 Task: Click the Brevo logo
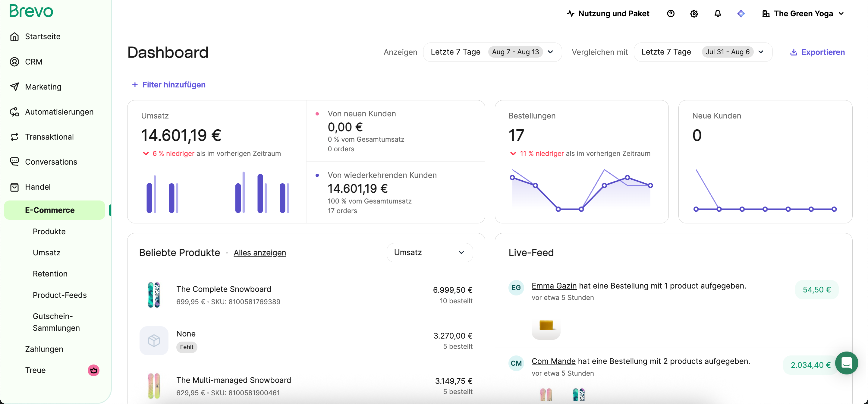tap(31, 11)
